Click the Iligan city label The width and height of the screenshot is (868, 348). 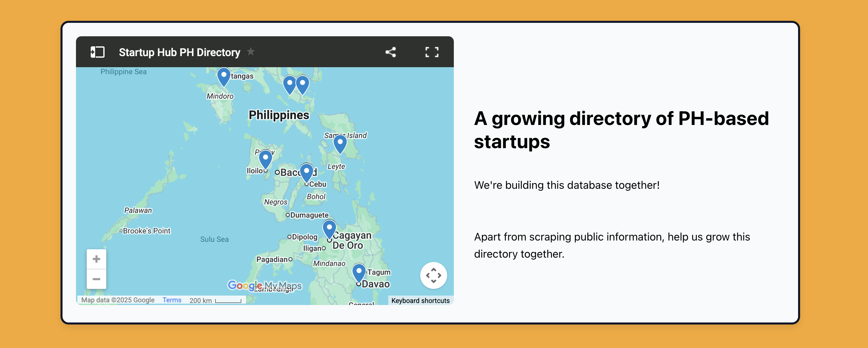click(x=312, y=248)
